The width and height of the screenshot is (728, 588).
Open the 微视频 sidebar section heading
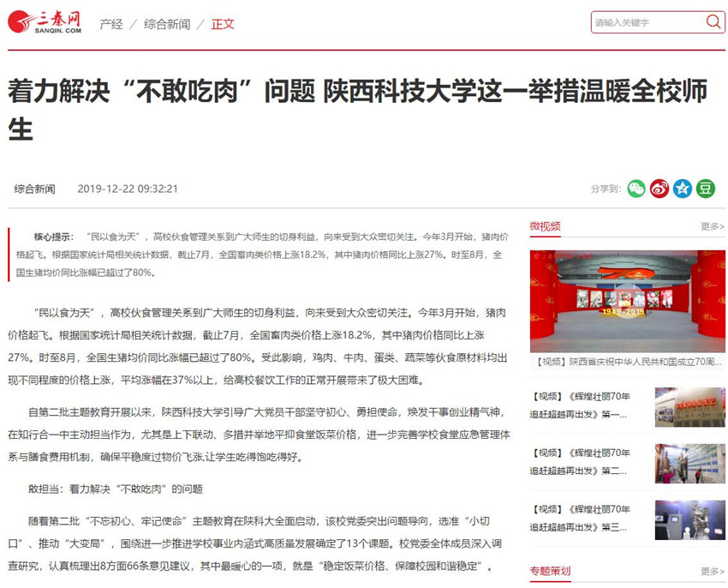[545, 226]
